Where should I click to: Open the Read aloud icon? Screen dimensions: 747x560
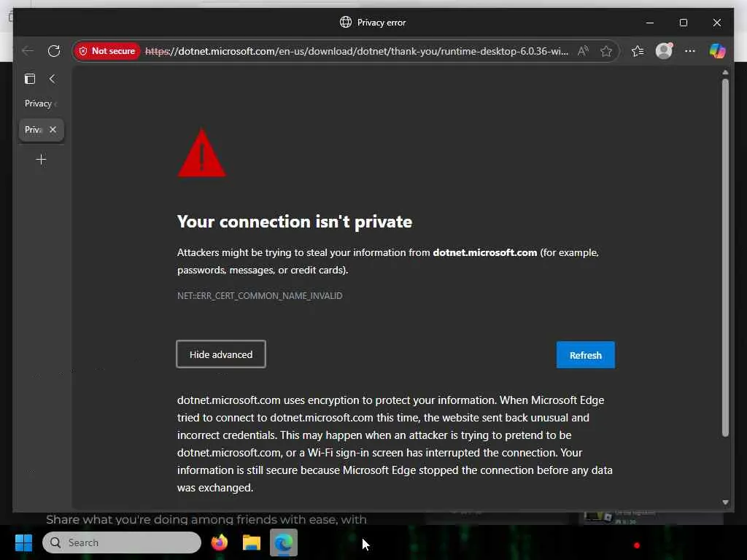pos(583,51)
